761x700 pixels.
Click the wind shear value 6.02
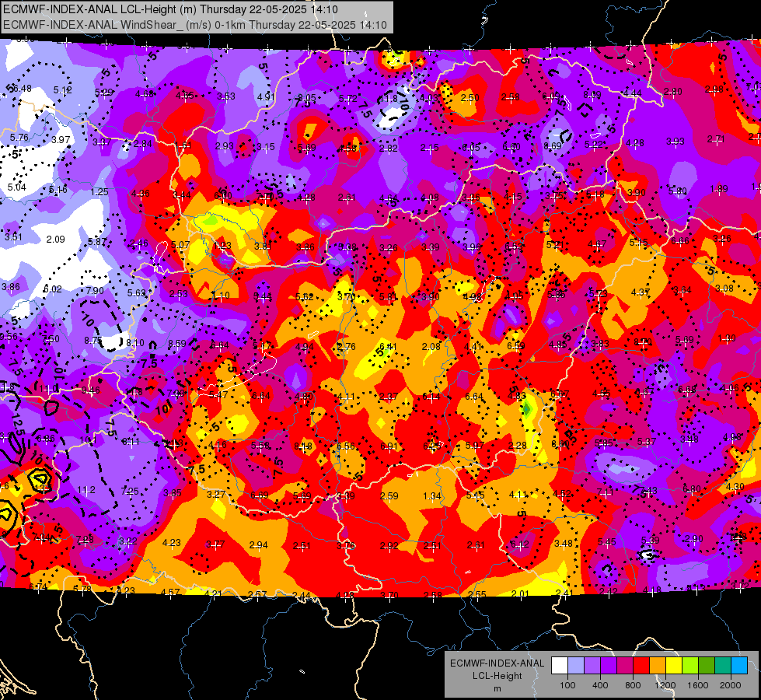pos(52,289)
